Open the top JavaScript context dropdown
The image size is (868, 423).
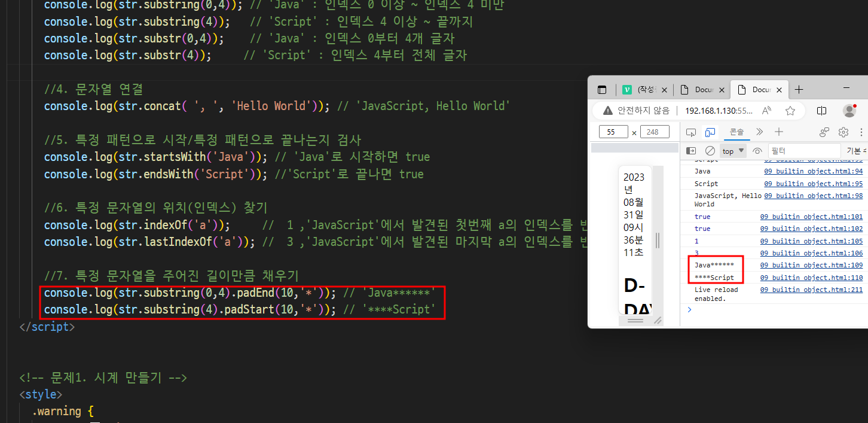click(733, 151)
